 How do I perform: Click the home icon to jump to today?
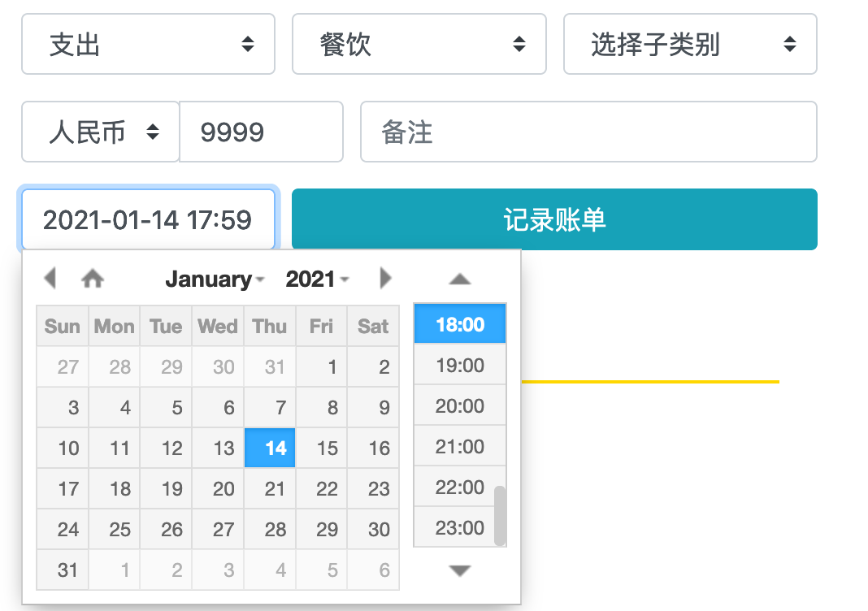[93, 277]
